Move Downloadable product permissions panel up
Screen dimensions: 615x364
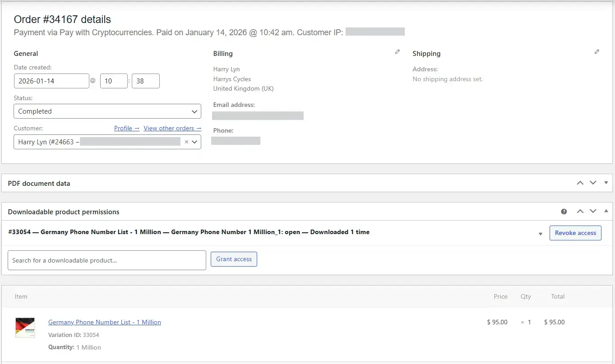point(580,212)
